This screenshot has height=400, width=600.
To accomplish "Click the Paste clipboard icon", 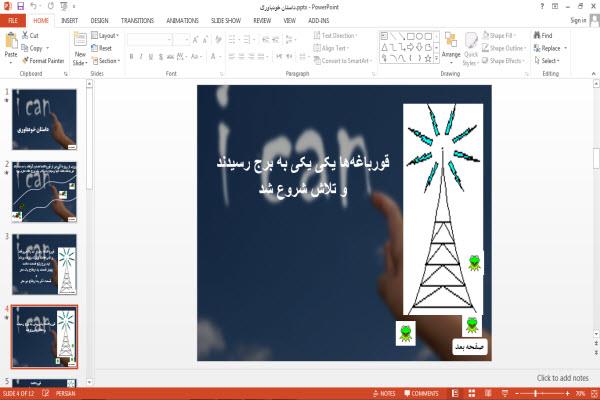I will point(11,41).
